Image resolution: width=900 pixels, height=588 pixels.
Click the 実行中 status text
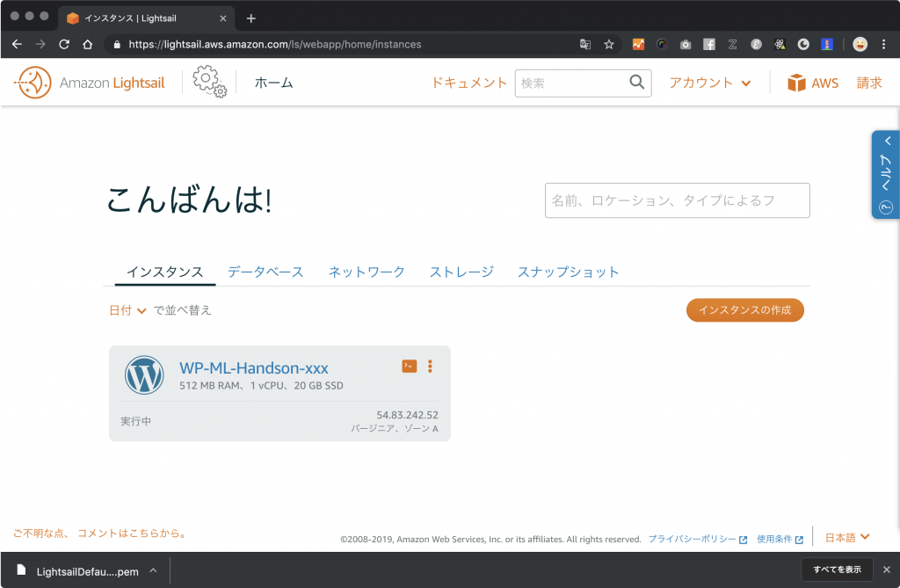pyautogui.click(x=136, y=421)
